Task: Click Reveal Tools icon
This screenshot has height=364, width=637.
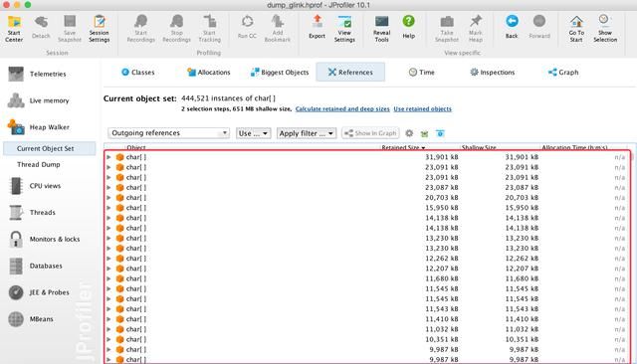Action: click(381, 29)
